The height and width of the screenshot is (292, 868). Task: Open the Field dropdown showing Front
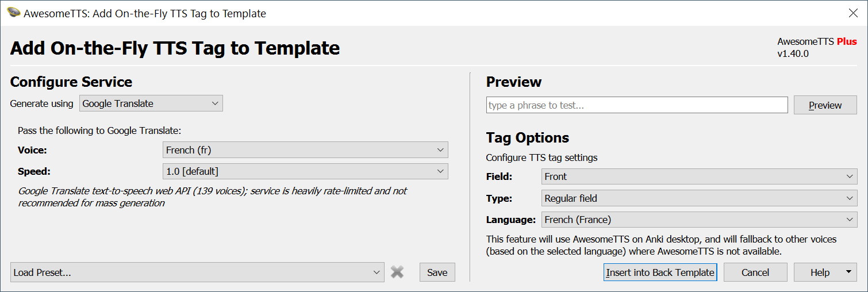coord(699,176)
